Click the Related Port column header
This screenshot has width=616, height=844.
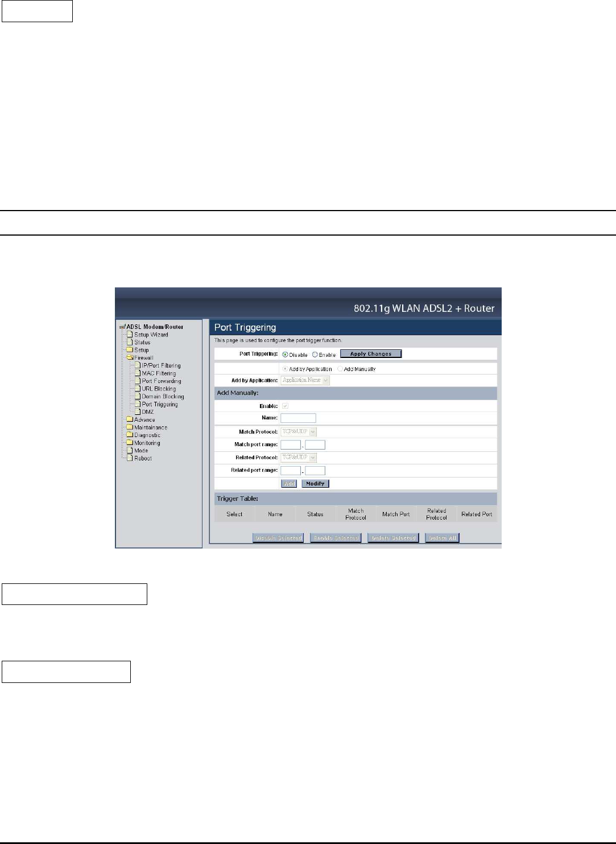pyautogui.click(x=477, y=514)
